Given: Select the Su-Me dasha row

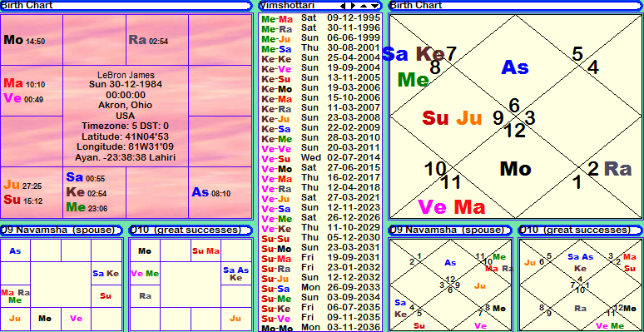Looking at the screenshot, I should point(321,298).
